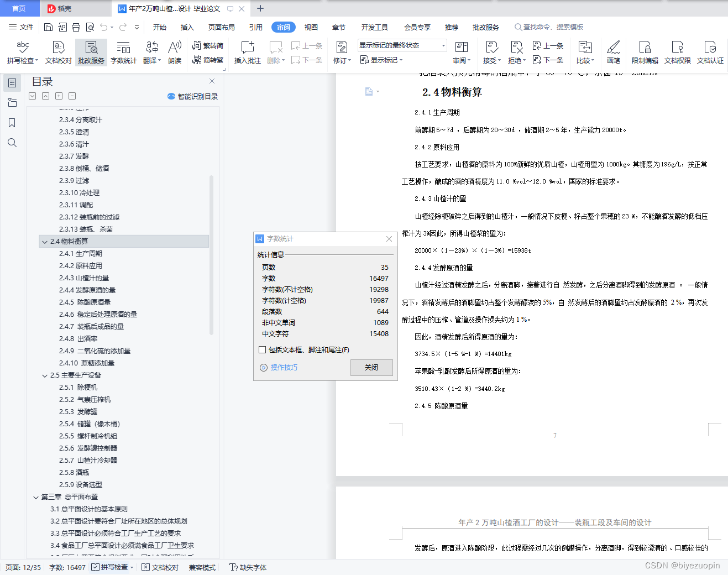
Task: Open 批改服务 correction service
Action: 91,53
